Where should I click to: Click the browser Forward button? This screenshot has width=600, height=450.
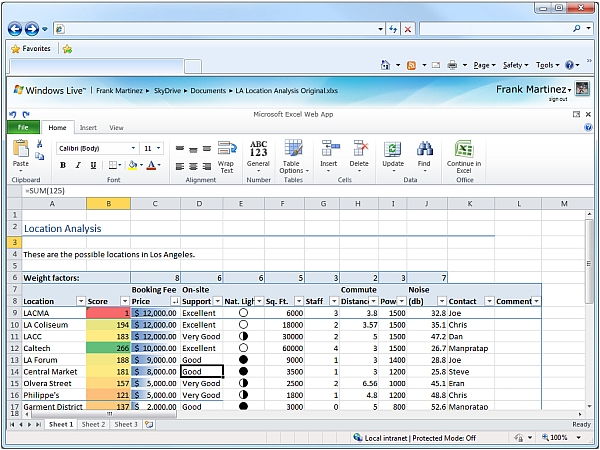(x=32, y=29)
